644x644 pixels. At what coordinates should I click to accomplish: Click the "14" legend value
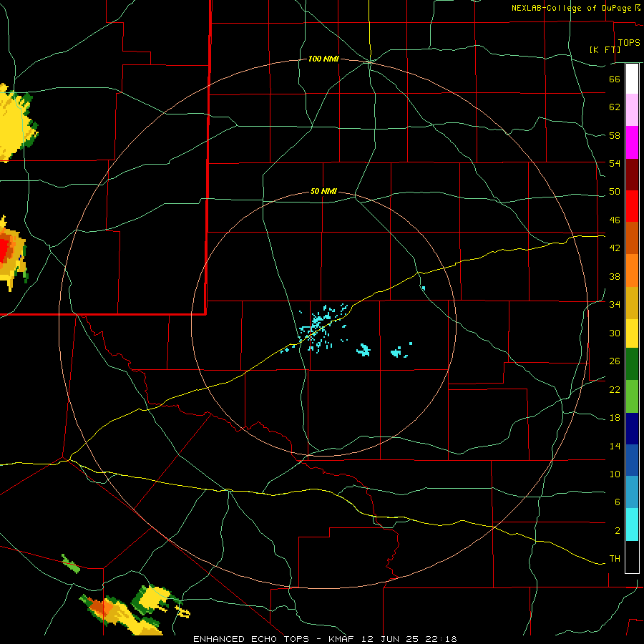tap(615, 446)
